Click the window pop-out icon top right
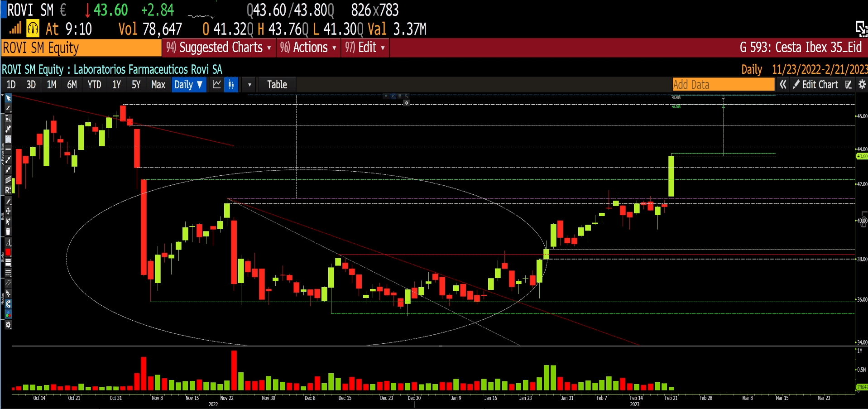The image size is (868, 409). [x=861, y=29]
